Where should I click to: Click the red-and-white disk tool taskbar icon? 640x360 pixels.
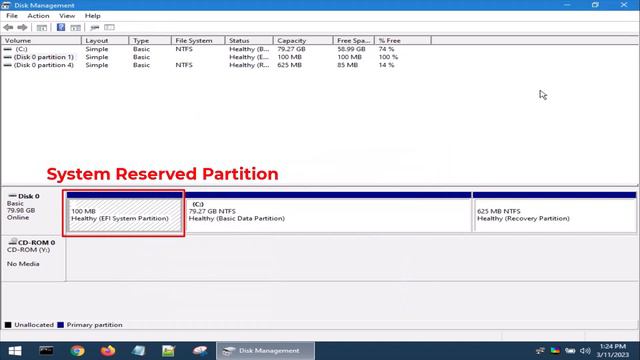(x=200, y=351)
